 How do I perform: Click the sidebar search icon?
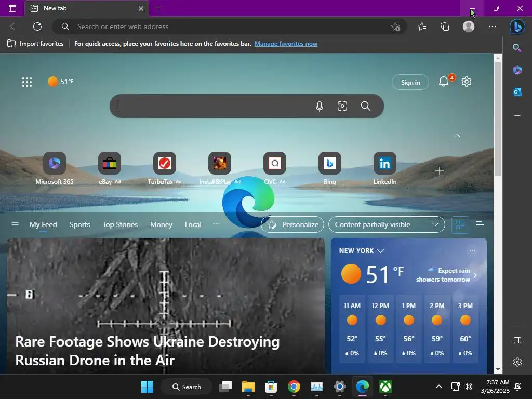pyautogui.click(x=517, y=47)
